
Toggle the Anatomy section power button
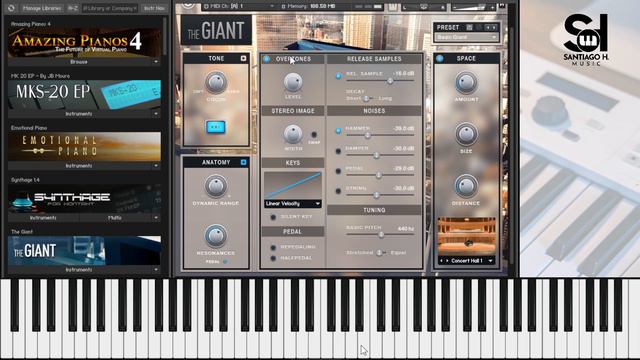243,162
